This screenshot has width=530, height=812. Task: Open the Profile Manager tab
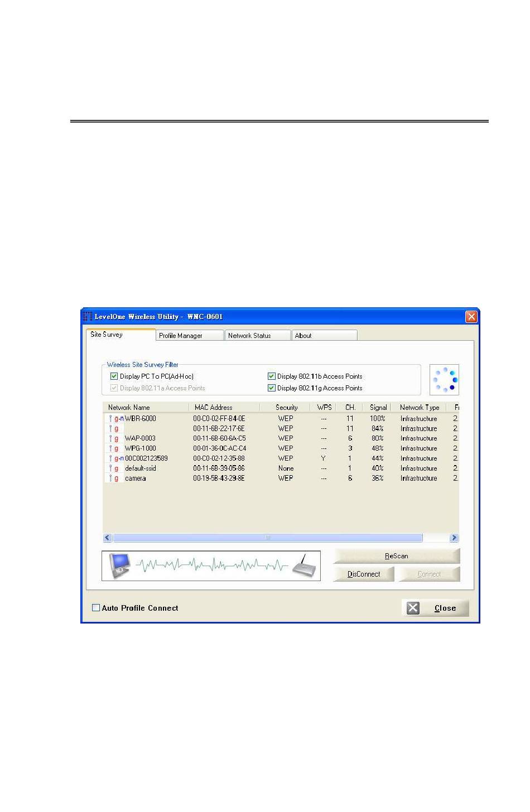(189, 336)
